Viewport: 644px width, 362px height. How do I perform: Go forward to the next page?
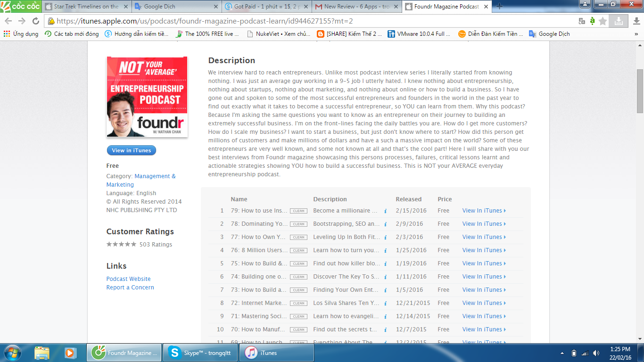(22, 21)
